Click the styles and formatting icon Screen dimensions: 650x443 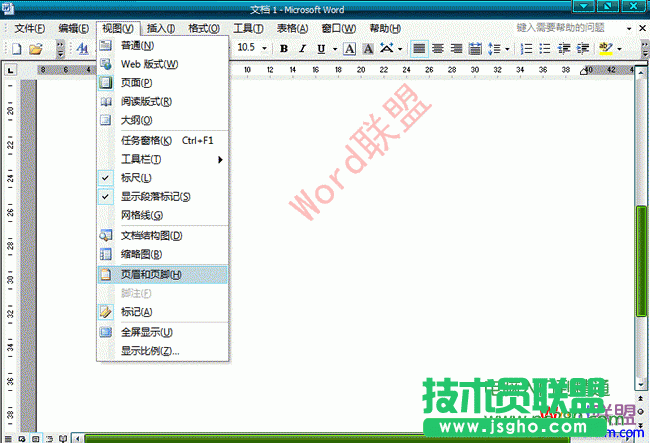tap(82, 49)
